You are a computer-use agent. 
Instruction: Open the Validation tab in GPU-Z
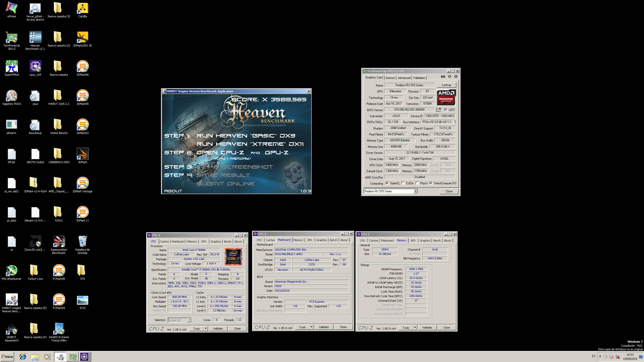click(x=419, y=78)
